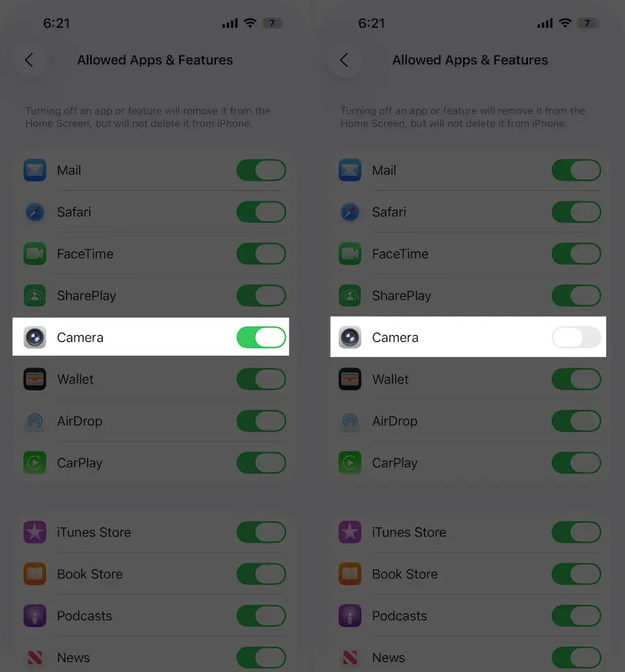Tap the iTunes Store star icon in right screen
The width and height of the screenshot is (625, 672).
(350, 532)
